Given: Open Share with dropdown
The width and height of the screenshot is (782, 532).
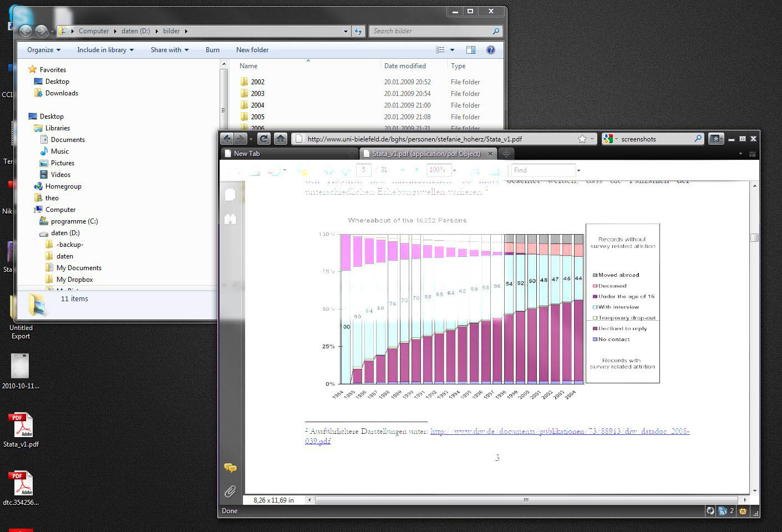Looking at the screenshot, I should coord(169,50).
